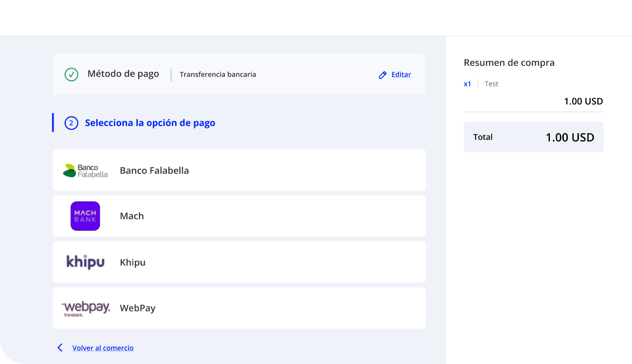The image size is (632, 364).
Task: Click the Editar link
Action: click(401, 74)
